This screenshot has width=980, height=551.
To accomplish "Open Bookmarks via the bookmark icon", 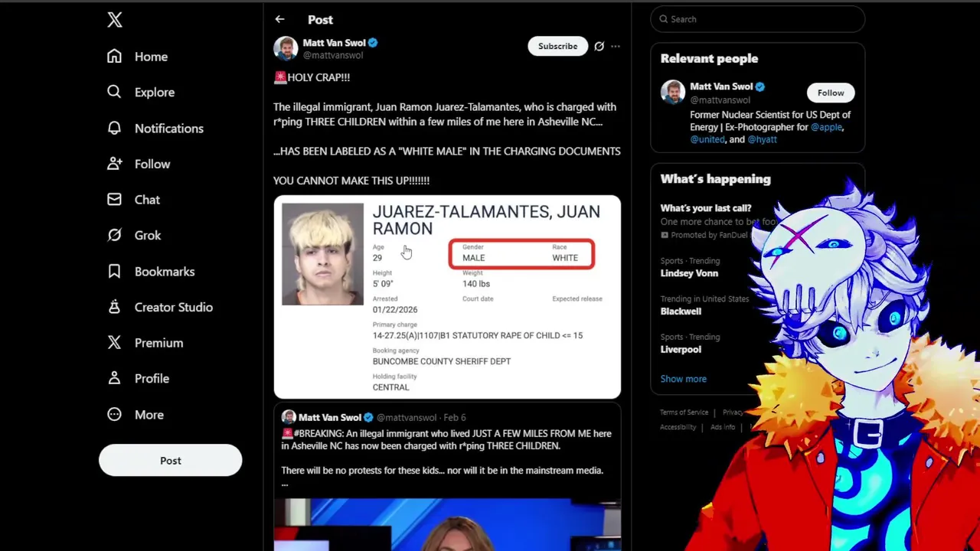I will 114,271.
